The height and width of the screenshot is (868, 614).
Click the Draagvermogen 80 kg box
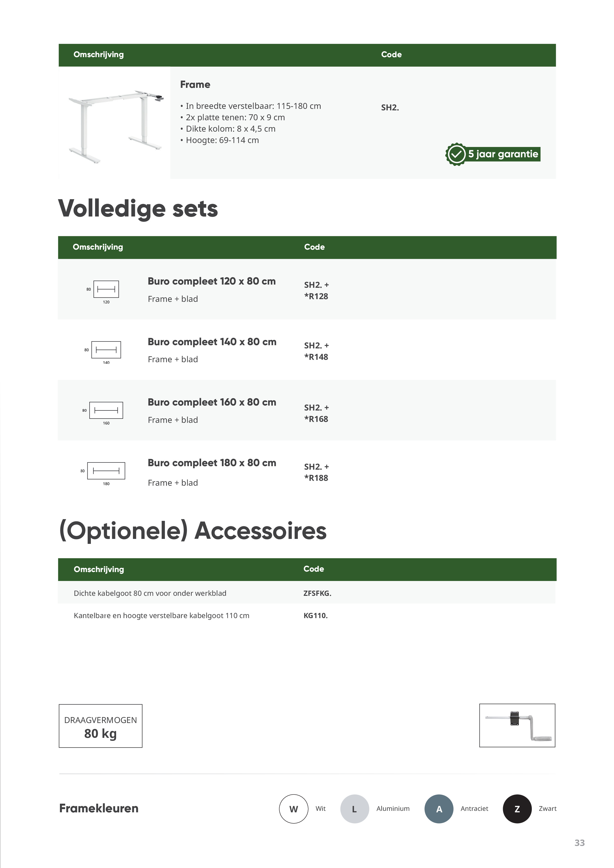pos(101,726)
